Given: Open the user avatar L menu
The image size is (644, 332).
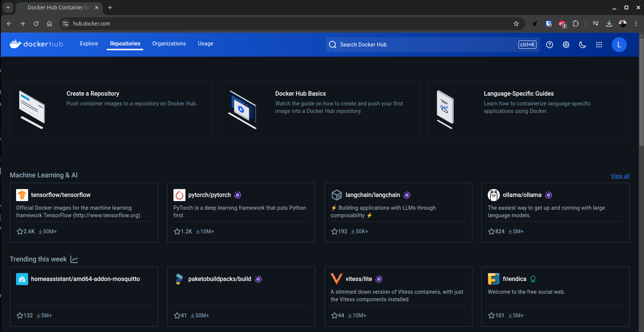Looking at the screenshot, I should (x=619, y=45).
